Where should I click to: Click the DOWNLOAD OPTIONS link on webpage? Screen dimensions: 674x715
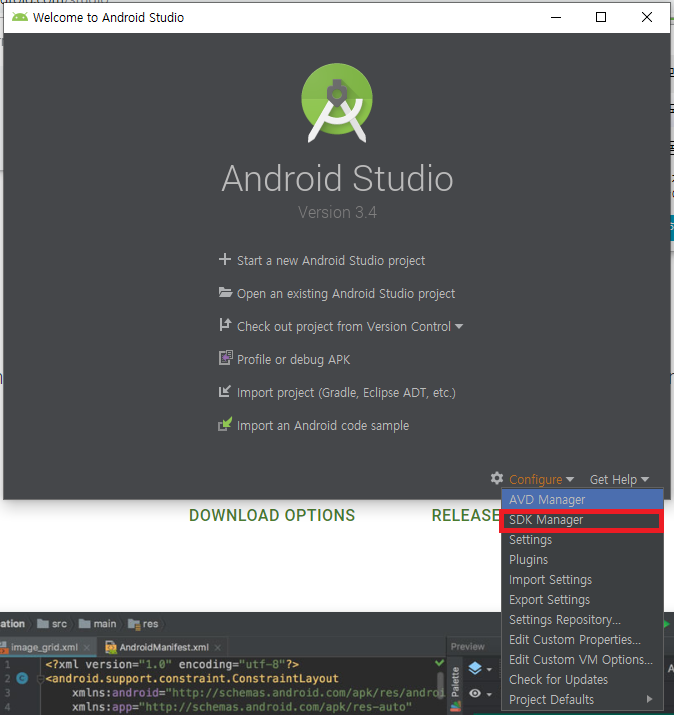coord(272,515)
